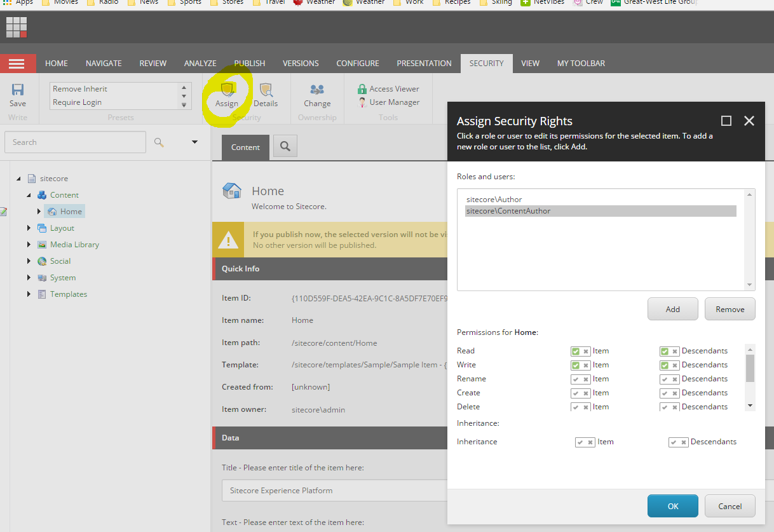This screenshot has height=532, width=774.
Task: Open the Sitecore launchpad grid icon
Action: tap(17, 27)
